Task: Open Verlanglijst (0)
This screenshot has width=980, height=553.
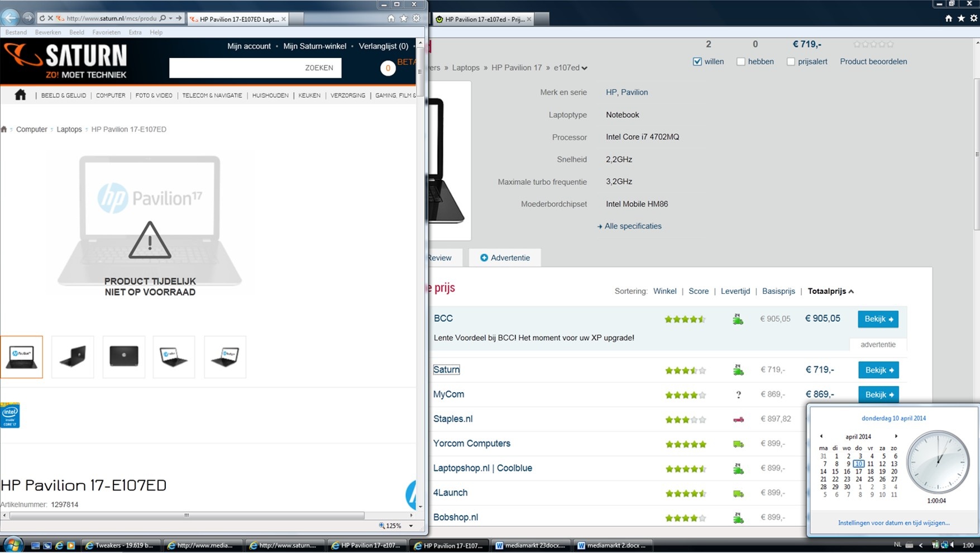Action: (384, 46)
